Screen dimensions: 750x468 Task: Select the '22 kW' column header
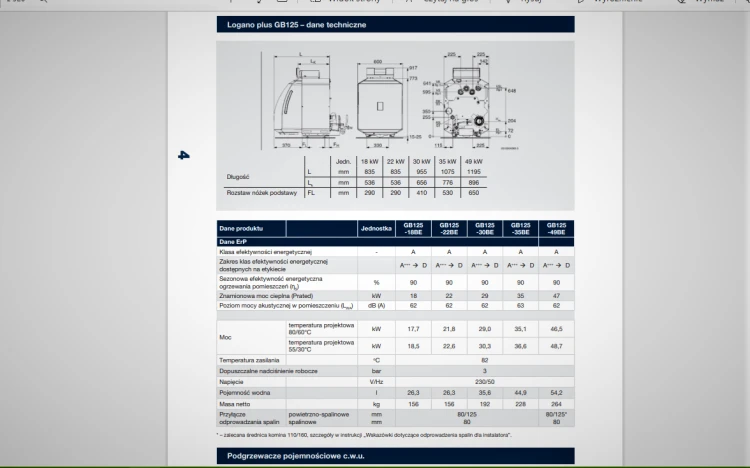click(396, 162)
